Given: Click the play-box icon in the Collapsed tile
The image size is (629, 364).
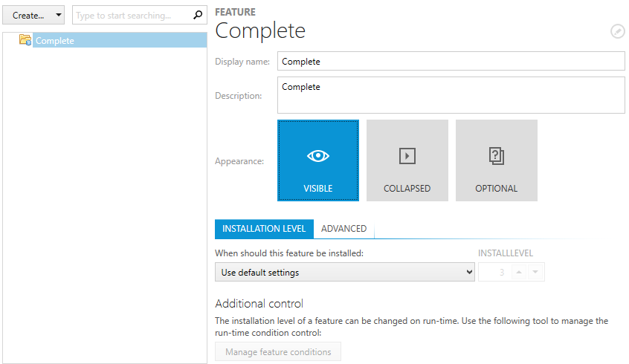Looking at the screenshot, I should pyautogui.click(x=407, y=156).
